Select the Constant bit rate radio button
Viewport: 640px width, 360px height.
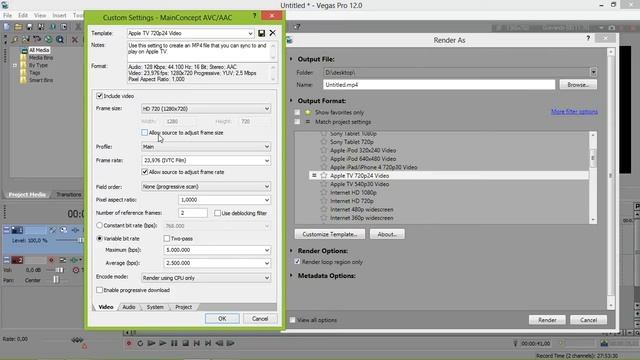[99, 225]
